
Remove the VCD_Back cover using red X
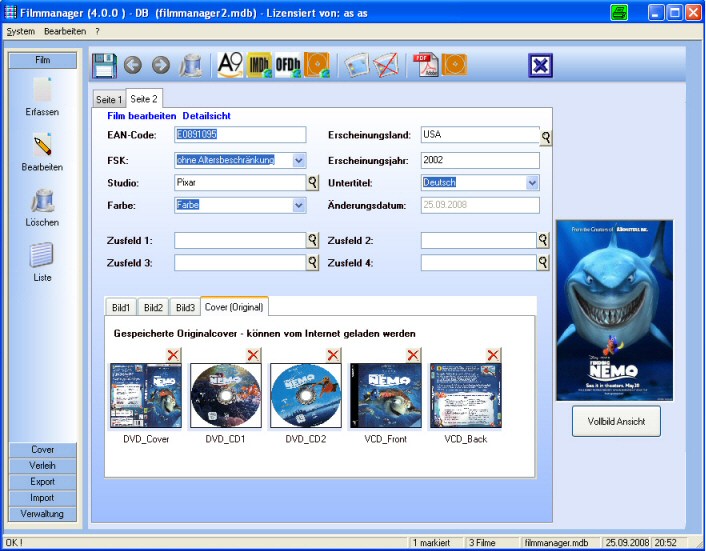(x=493, y=355)
